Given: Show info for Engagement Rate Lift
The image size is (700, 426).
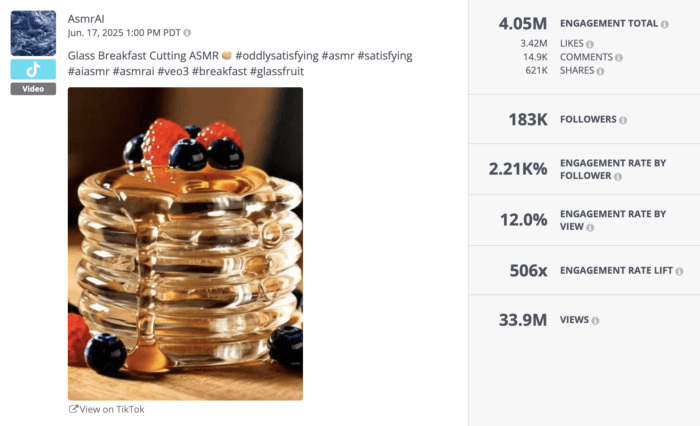Looking at the screenshot, I should pos(681,271).
